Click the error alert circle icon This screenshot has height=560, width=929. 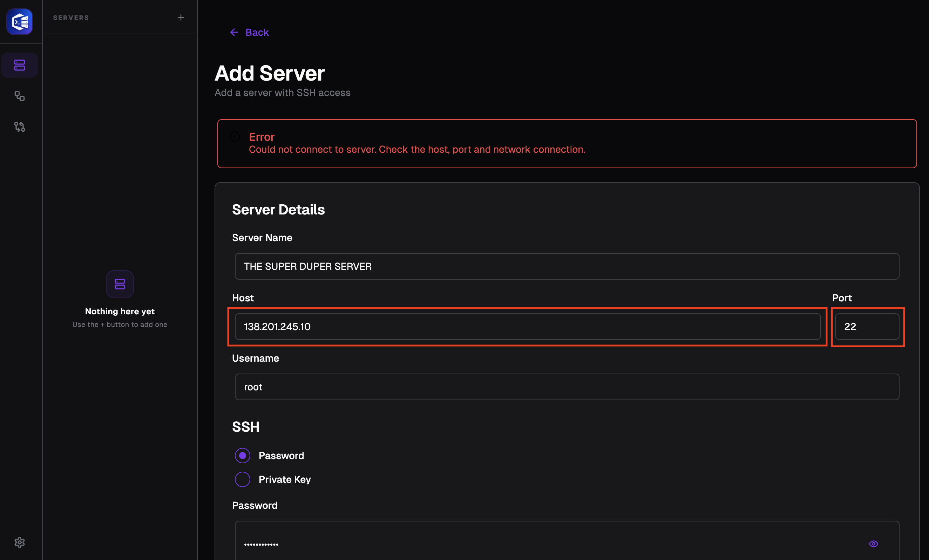coord(235,136)
